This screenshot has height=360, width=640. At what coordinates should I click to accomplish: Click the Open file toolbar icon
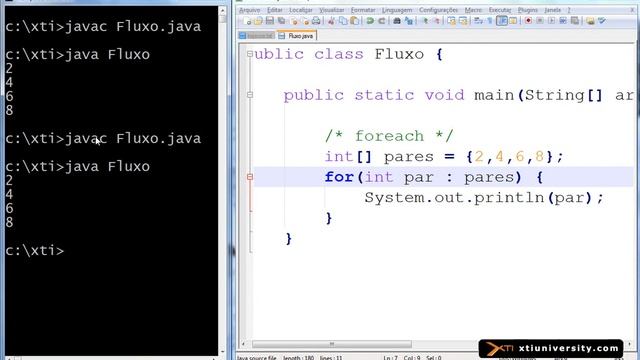pos(258,21)
